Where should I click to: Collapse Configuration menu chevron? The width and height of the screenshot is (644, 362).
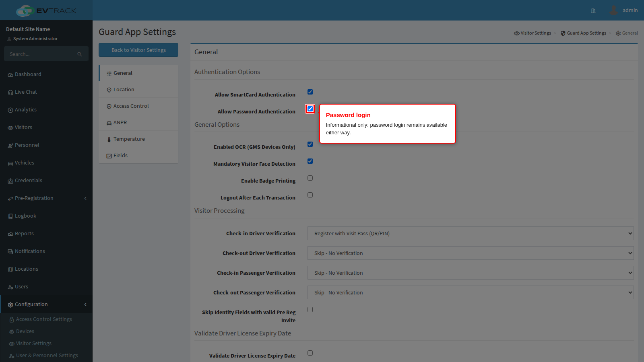coord(85,304)
